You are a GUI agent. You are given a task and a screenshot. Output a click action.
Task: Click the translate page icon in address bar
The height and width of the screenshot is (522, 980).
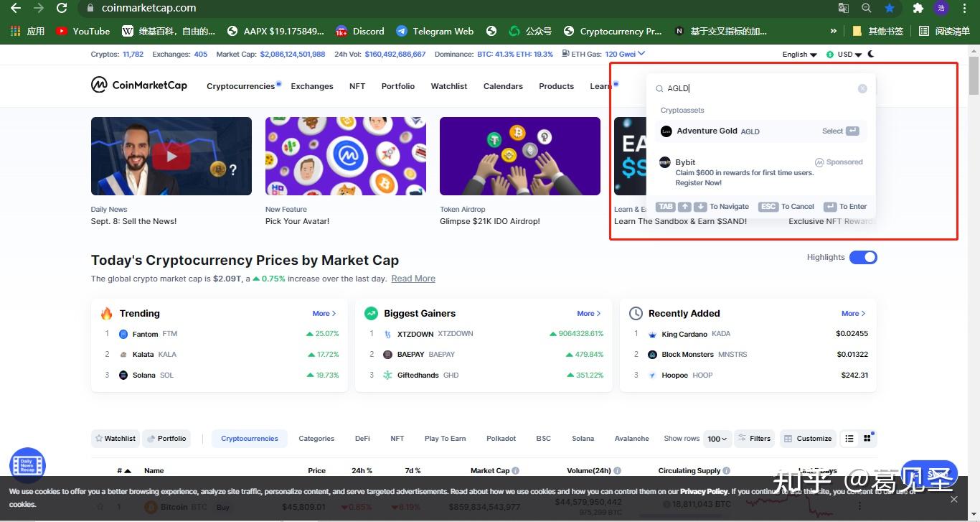tap(844, 8)
